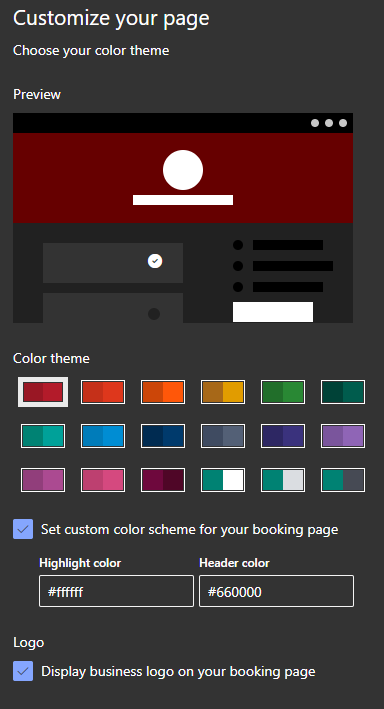
Task: Click the 'Preview' label
Action: [37, 95]
